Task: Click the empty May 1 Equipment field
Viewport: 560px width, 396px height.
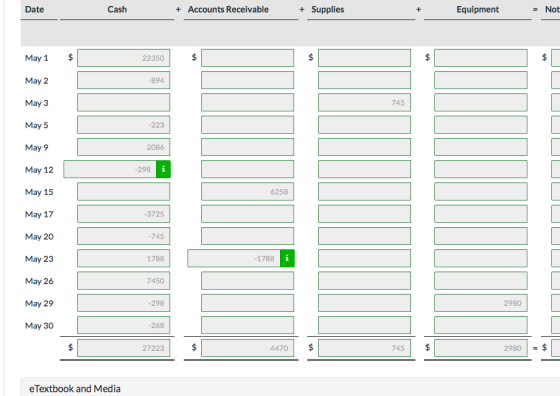Action: coord(481,58)
